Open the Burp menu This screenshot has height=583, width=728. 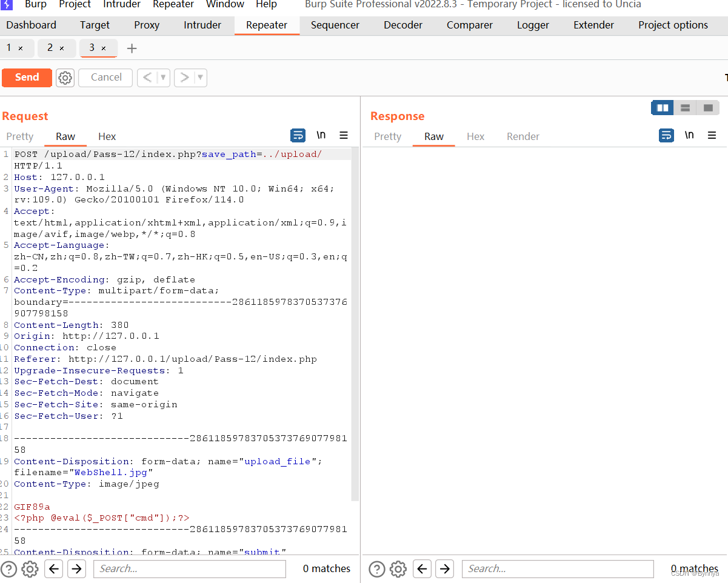click(36, 5)
